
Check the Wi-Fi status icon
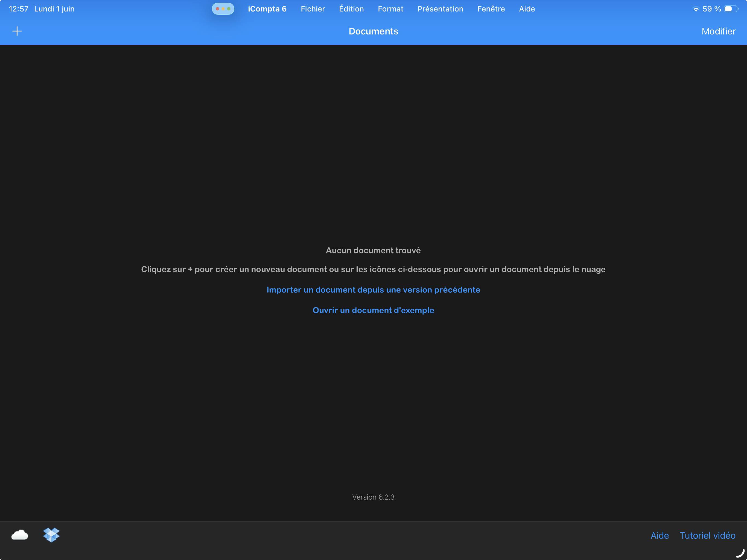[696, 9]
